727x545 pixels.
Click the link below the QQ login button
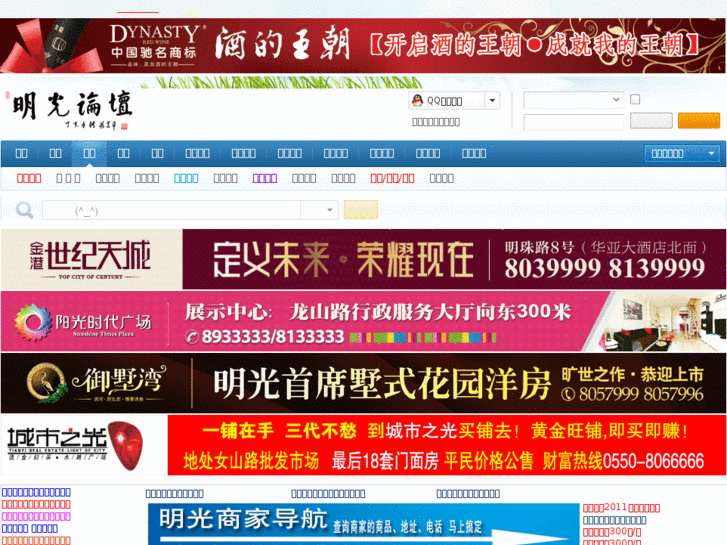tap(436, 122)
